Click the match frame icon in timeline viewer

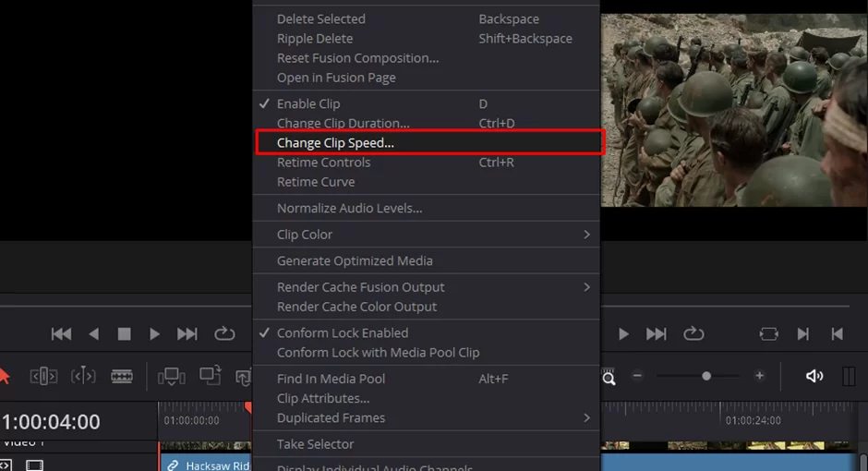coord(768,333)
